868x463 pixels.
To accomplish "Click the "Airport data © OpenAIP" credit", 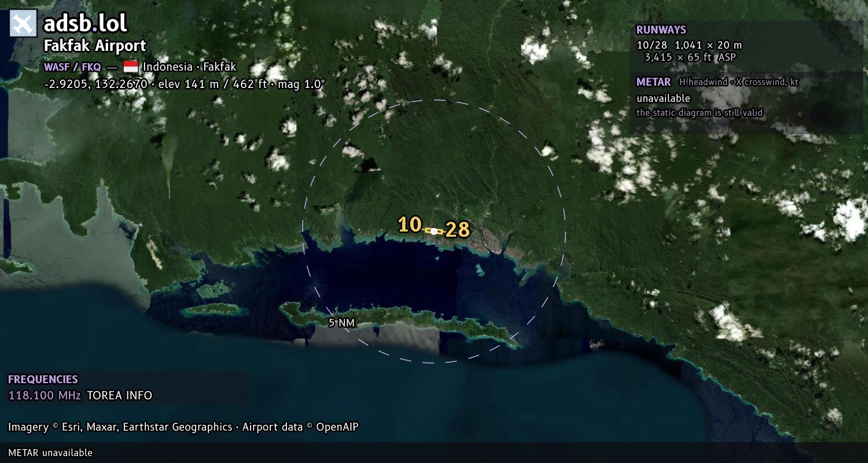I will click(300, 427).
